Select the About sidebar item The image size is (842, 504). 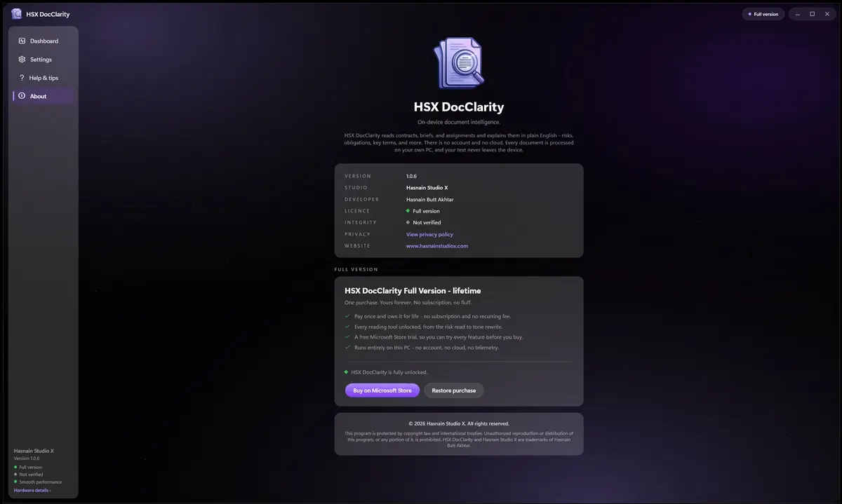pyautogui.click(x=44, y=96)
